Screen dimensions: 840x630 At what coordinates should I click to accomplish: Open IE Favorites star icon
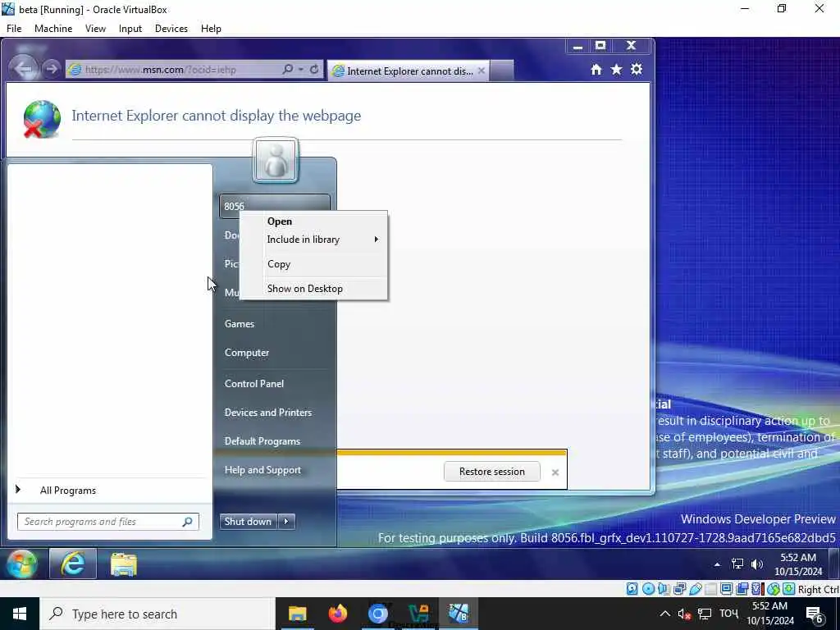pos(616,69)
